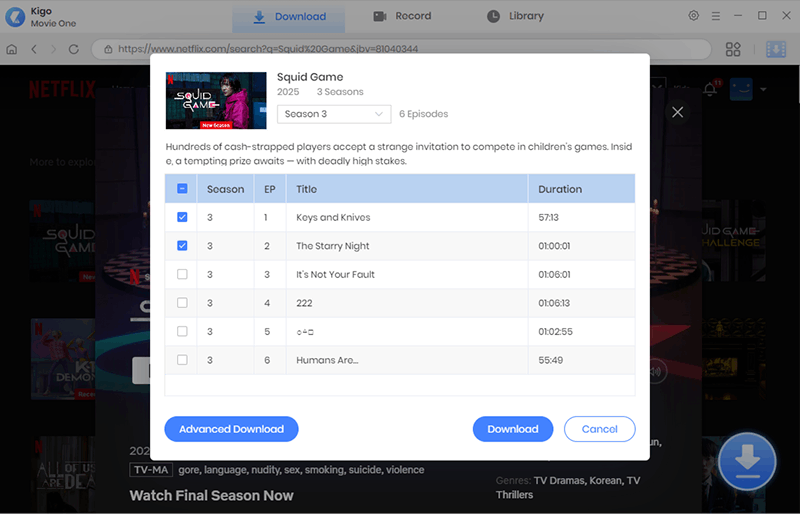Click the EP column header

(x=270, y=189)
